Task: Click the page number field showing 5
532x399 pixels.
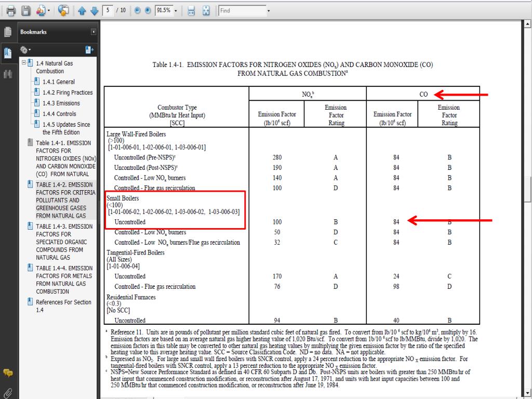Action: pyautogui.click(x=108, y=10)
